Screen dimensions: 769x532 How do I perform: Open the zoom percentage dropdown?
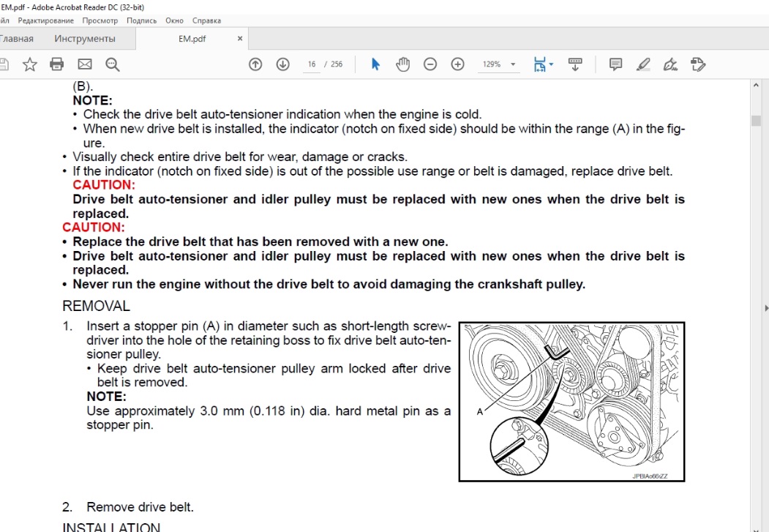pyautogui.click(x=513, y=64)
